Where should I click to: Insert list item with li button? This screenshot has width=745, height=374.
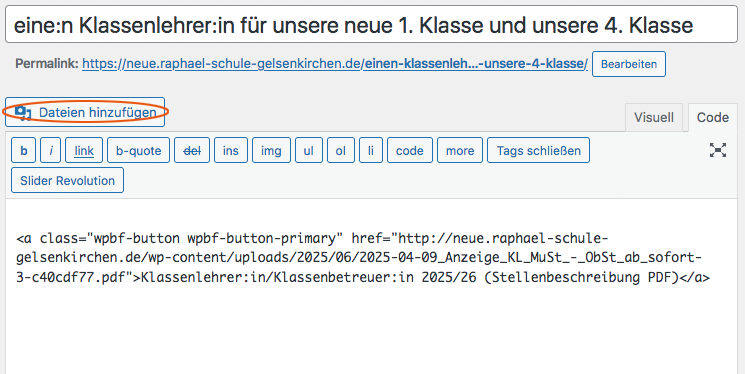pos(371,150)
